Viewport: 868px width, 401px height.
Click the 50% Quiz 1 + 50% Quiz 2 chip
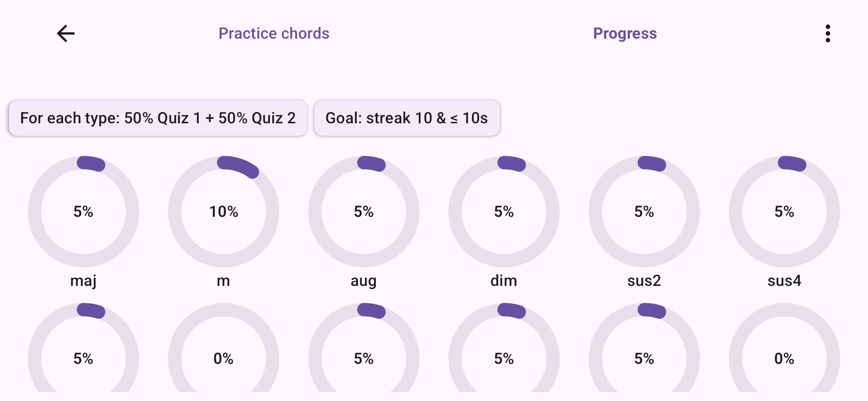(157, 118)
